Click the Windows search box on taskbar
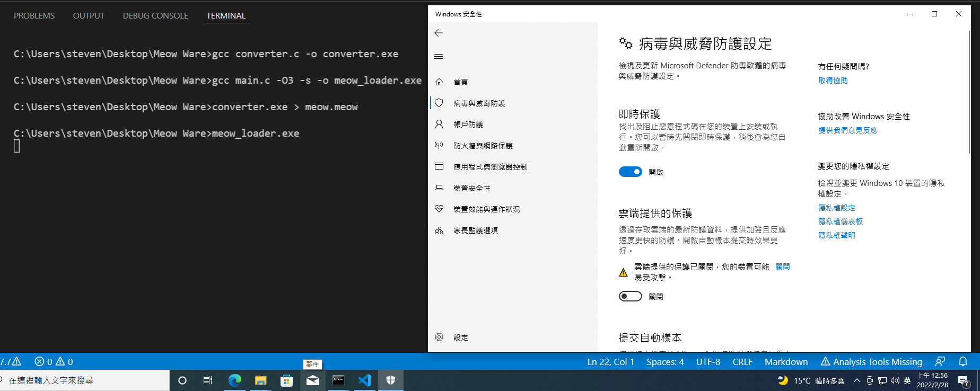 pos(85,380)
